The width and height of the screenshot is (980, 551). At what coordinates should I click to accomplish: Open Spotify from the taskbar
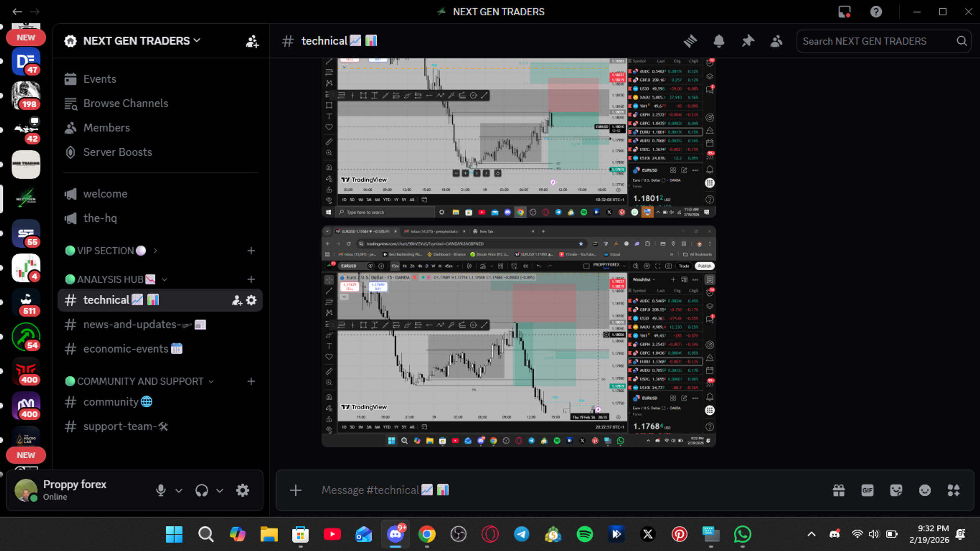585,534
